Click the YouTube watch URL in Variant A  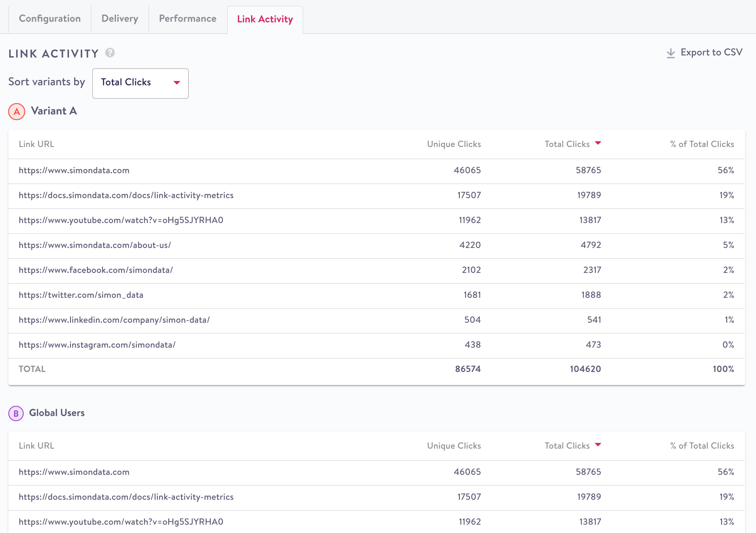pos(121,220)
